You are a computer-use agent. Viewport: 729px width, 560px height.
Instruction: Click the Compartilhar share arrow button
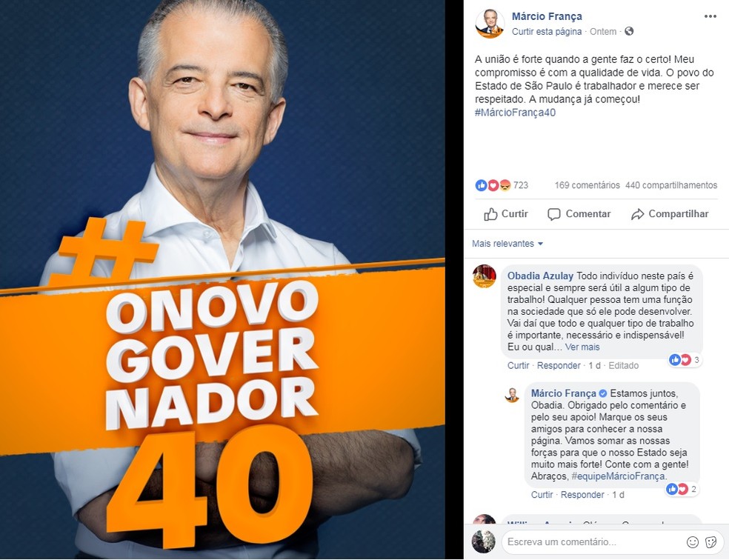670,214
